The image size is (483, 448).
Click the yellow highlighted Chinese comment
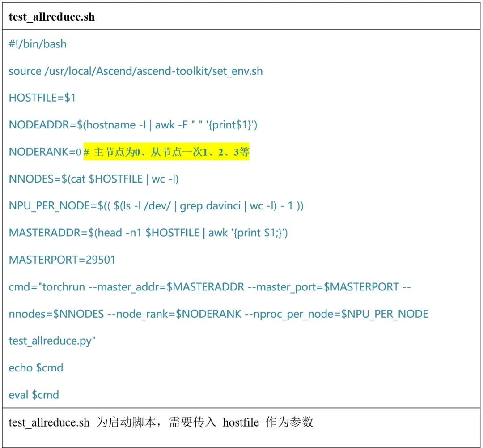click(x=166, y=152)
